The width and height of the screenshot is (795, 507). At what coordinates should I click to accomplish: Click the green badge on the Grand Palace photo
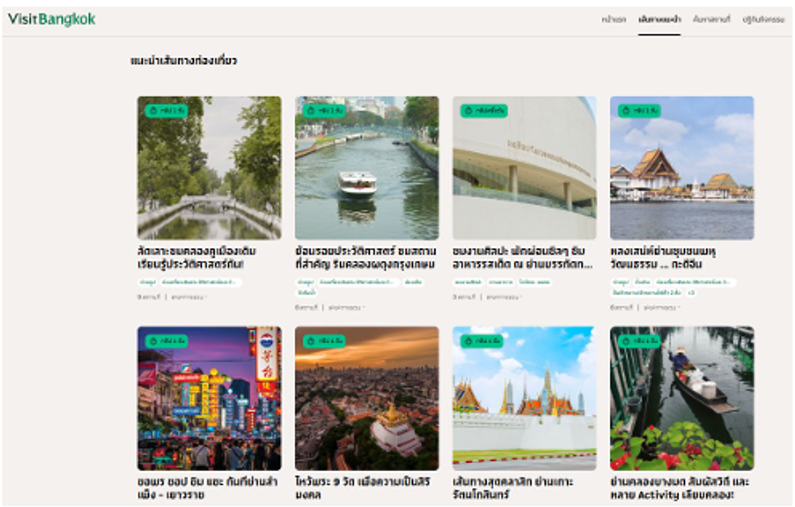482,341
